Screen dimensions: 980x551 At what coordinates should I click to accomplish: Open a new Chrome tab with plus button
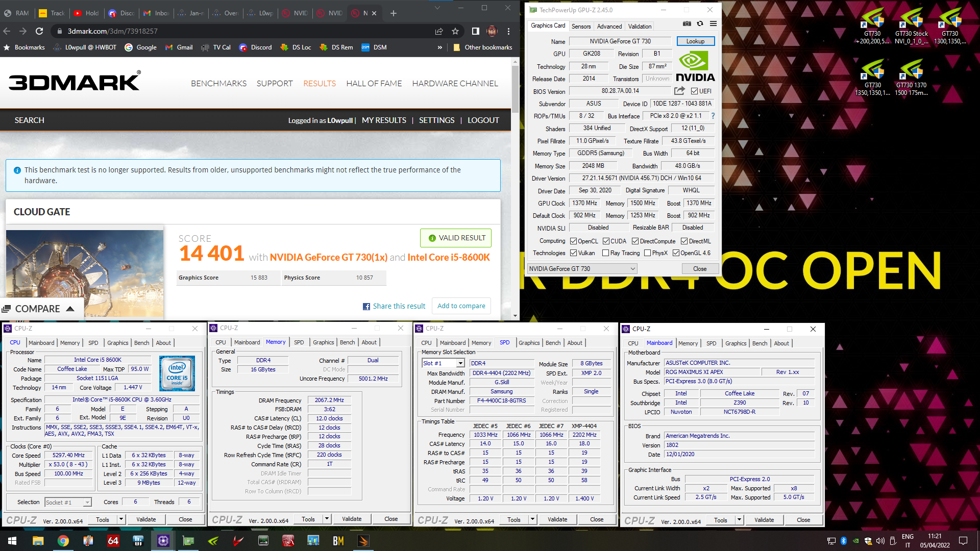click(x=393, y=13)
